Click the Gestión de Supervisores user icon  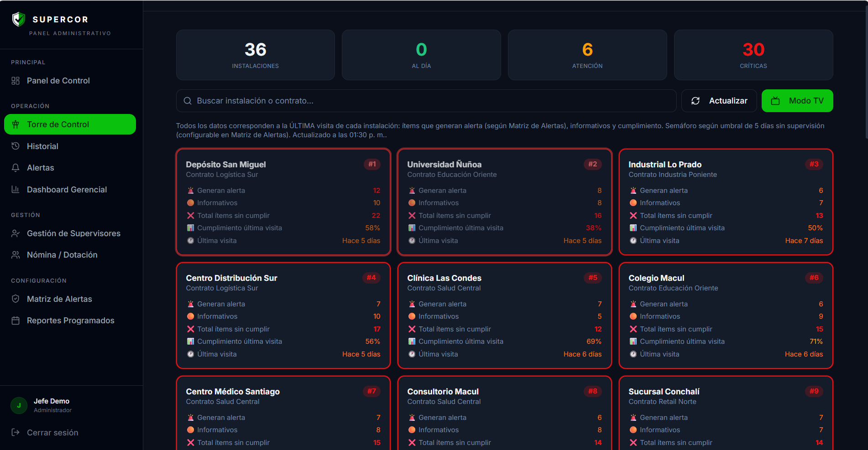(16, 233)
